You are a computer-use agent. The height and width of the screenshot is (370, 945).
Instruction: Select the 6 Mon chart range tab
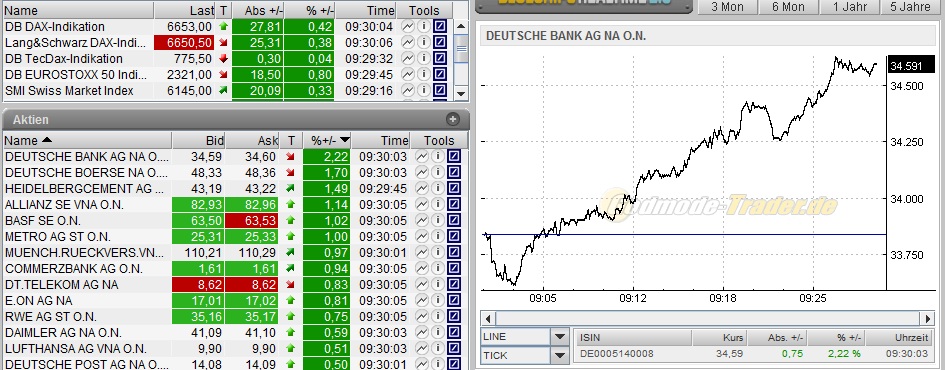tap(788, 7)
